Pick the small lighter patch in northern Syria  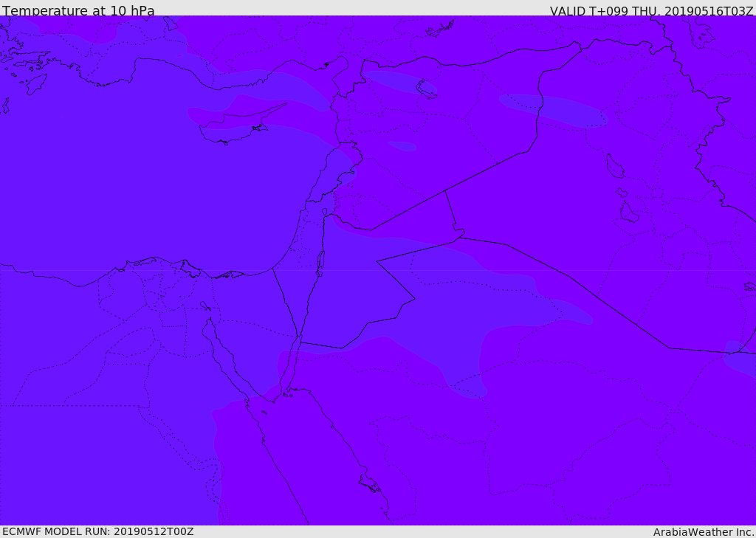[402, 146]
